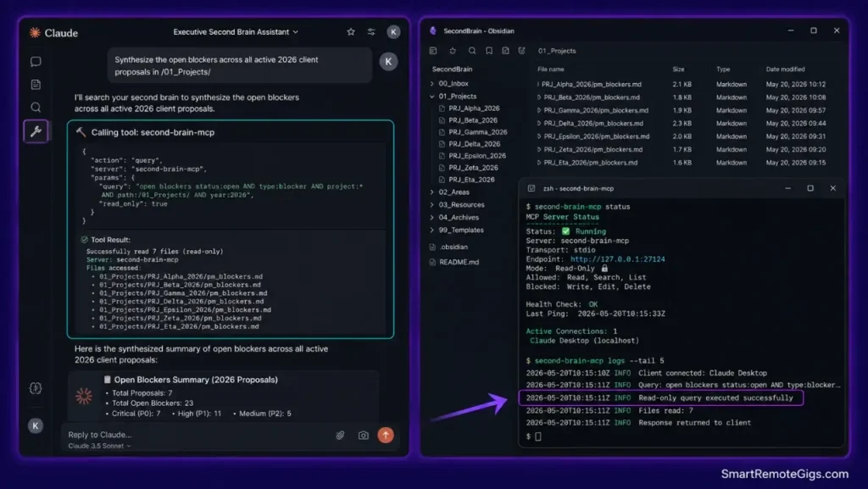The height and width of the screenshot is (489, 868).
Task: Select PRJ_Gamma_2026 in the file tree
Action: [478, 132]
